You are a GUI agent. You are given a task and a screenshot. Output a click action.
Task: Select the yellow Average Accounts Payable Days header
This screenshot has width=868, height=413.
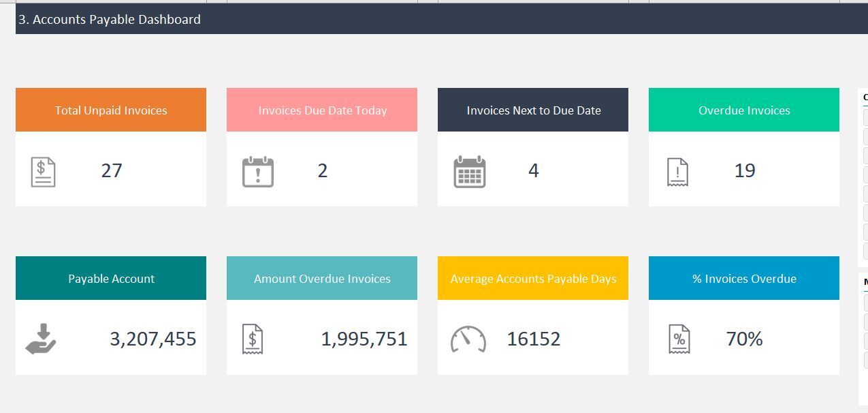[533, 278]
